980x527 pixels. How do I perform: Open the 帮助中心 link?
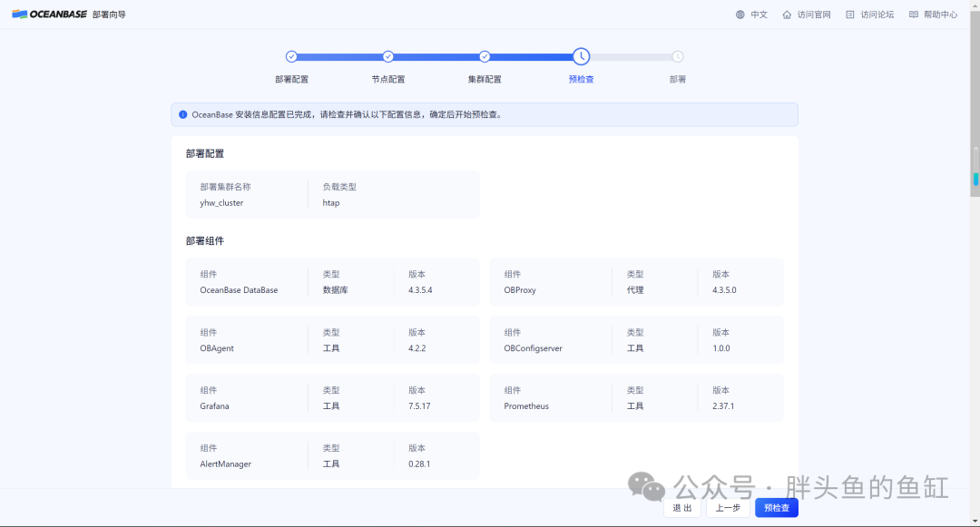coord(941,15)
